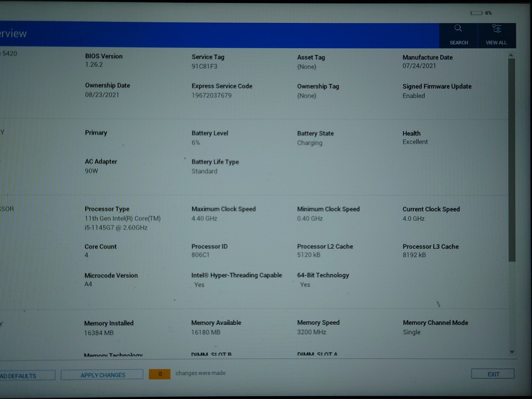Click the View All settings icon
Image resolution: width=532 pixels, height=399 pixels.
tap(496, 35)
